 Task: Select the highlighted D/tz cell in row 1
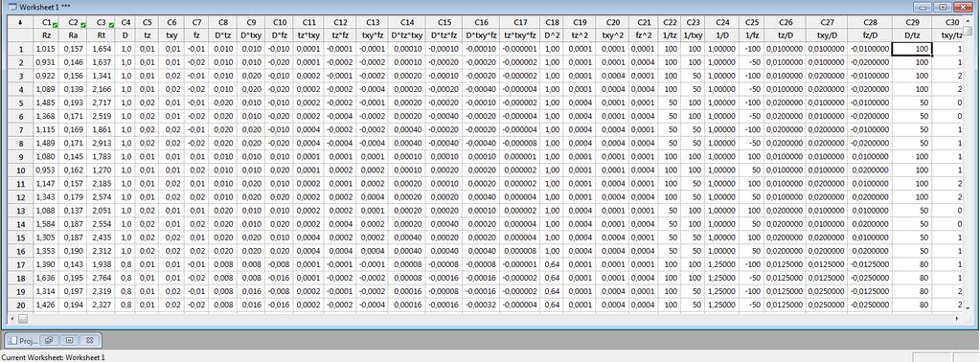pyautogui.click(x=912, y=49)
